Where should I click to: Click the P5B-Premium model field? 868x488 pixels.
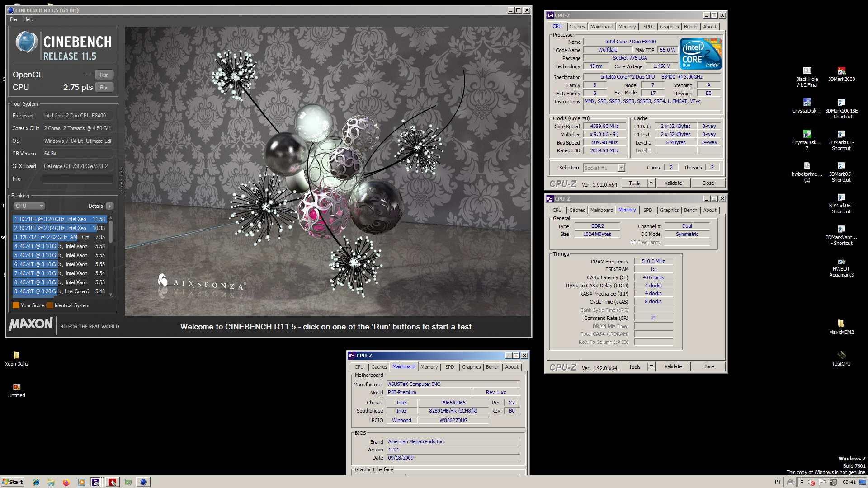[429, 392]
